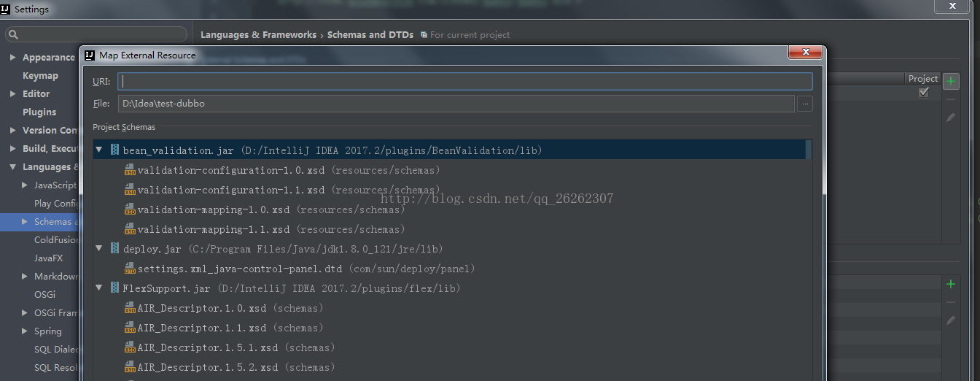Image resolution: width=980 pixels, height=381 pixels.
Task: Click the upper pencil edit icon in Settings
Action: 951,117
